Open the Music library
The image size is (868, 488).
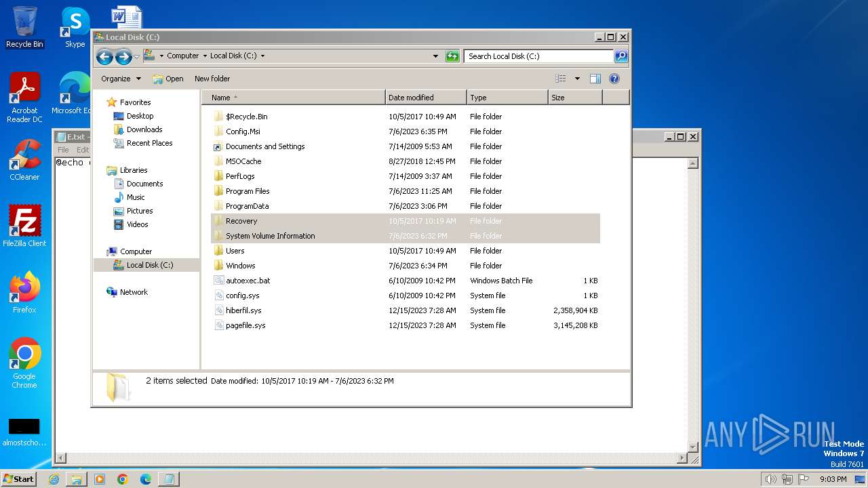coord(136,197)
